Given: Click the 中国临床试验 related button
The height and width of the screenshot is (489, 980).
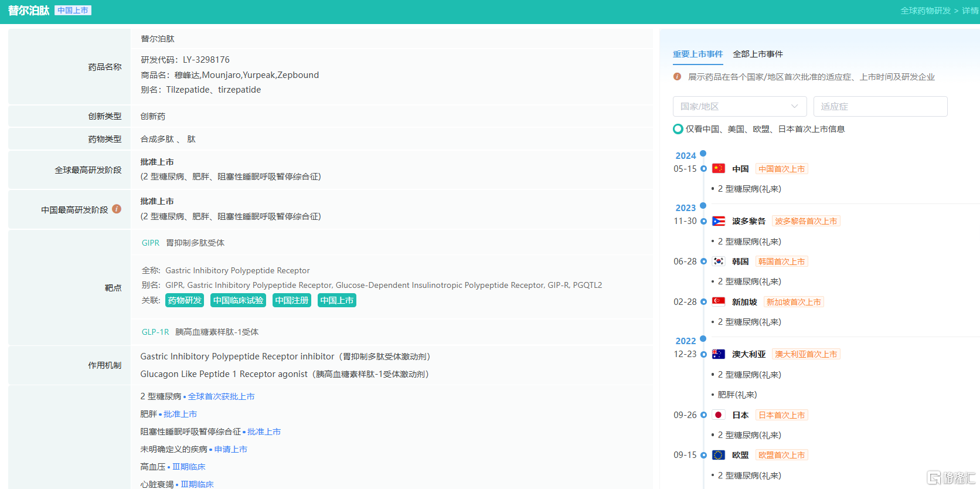Looking at the screenshot, I should 239,300.
